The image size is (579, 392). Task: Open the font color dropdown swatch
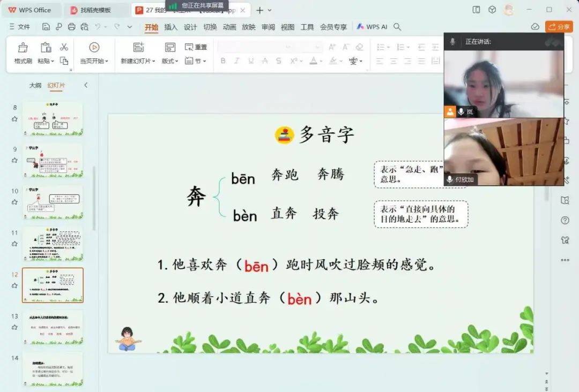tap(321, 61)
